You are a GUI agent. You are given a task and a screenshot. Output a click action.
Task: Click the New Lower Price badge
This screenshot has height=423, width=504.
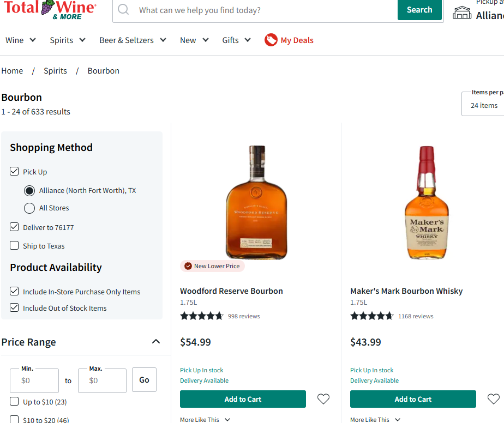click(213, 266)
